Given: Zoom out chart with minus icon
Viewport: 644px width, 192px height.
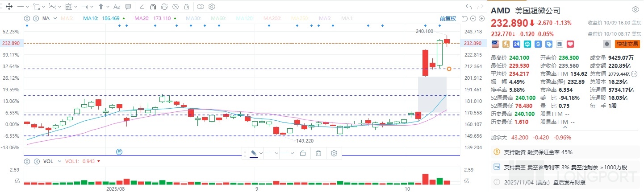Looking at the screenshot, I should tap(473, 18).
